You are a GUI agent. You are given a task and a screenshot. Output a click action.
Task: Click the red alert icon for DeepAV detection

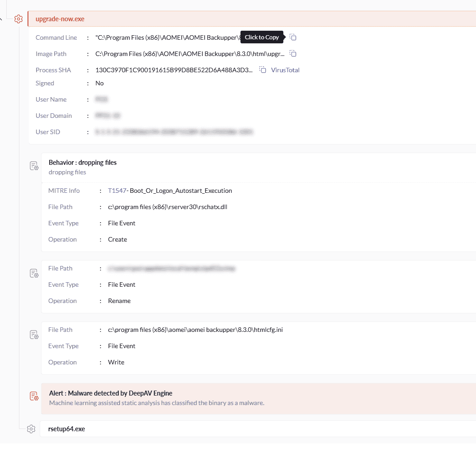tap(34, 396)
